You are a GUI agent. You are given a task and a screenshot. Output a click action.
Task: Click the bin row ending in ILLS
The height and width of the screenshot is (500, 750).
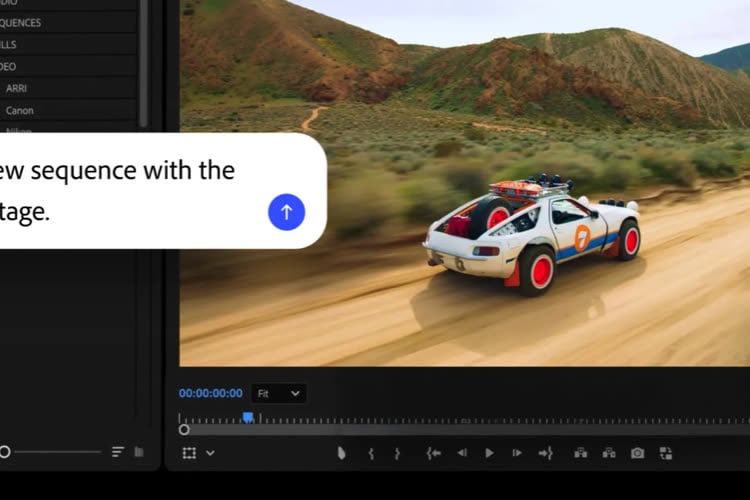67,44
